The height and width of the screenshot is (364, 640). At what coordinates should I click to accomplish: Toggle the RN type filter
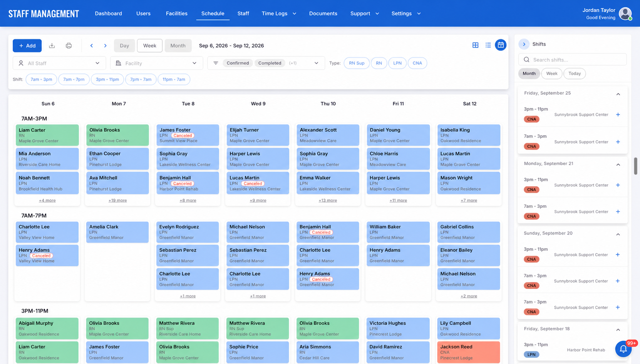pyautogui.click(x=379, y=63)
